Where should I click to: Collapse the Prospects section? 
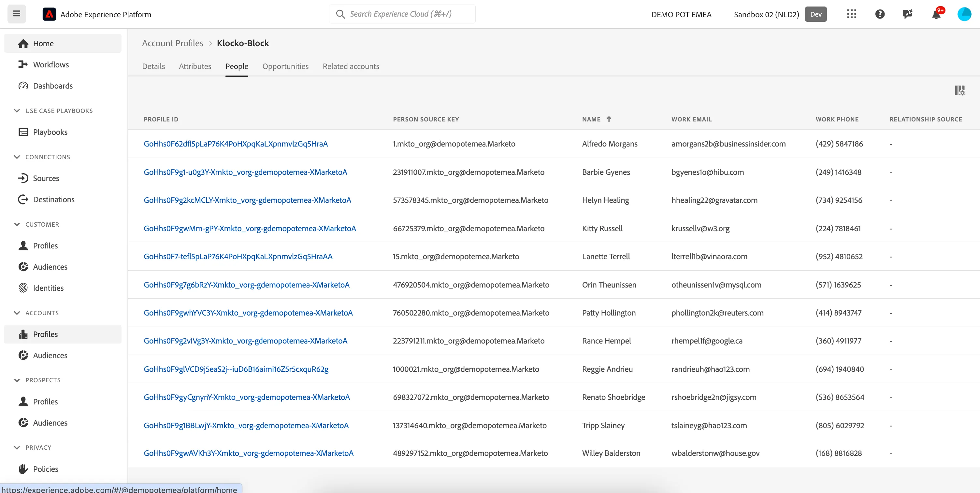coord(17,380)
